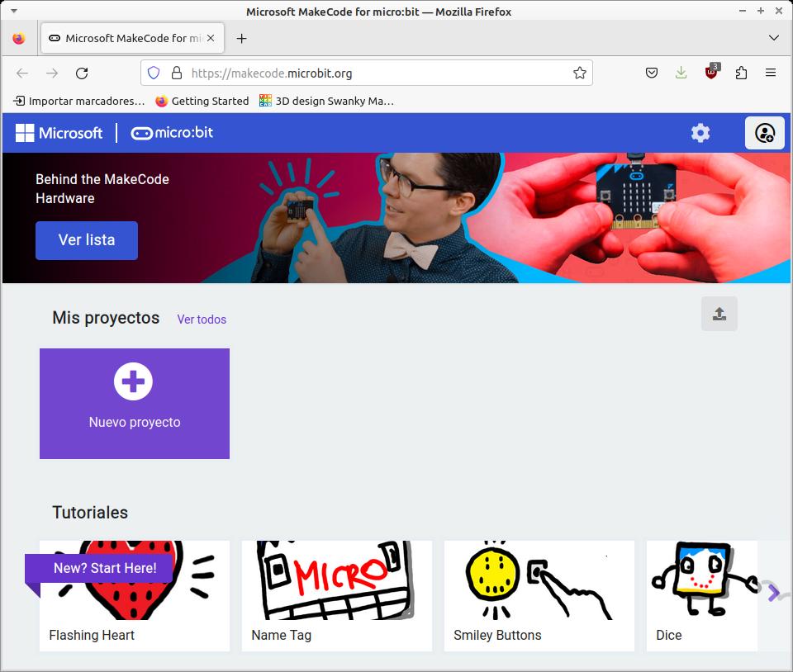The image size is (793, 672).
Task: Reload the current page
Action: (82, 73)
